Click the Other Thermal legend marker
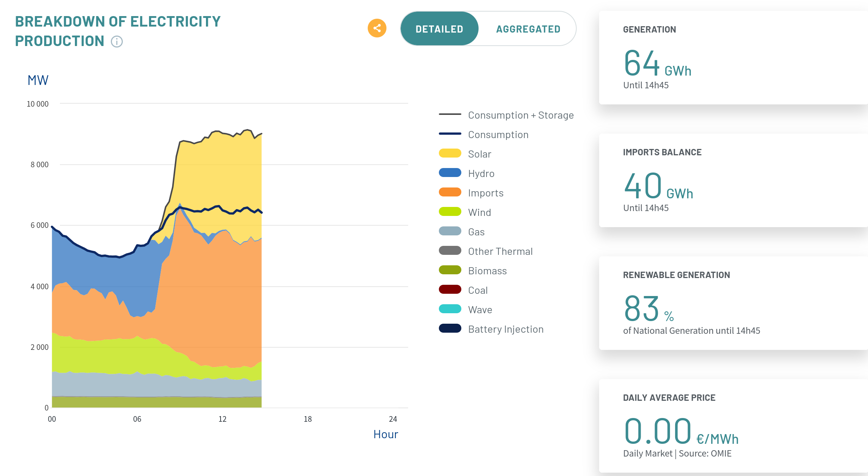Viewport: 868px width, 476px height. click(x=450, y=251)
